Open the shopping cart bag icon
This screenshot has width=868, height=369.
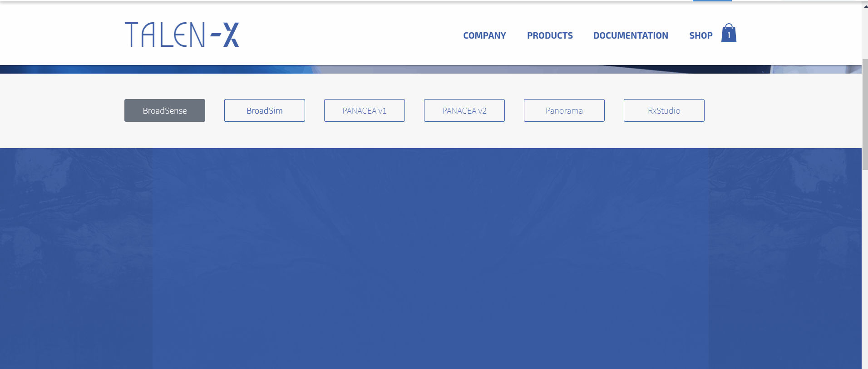(x=729, y=33)
